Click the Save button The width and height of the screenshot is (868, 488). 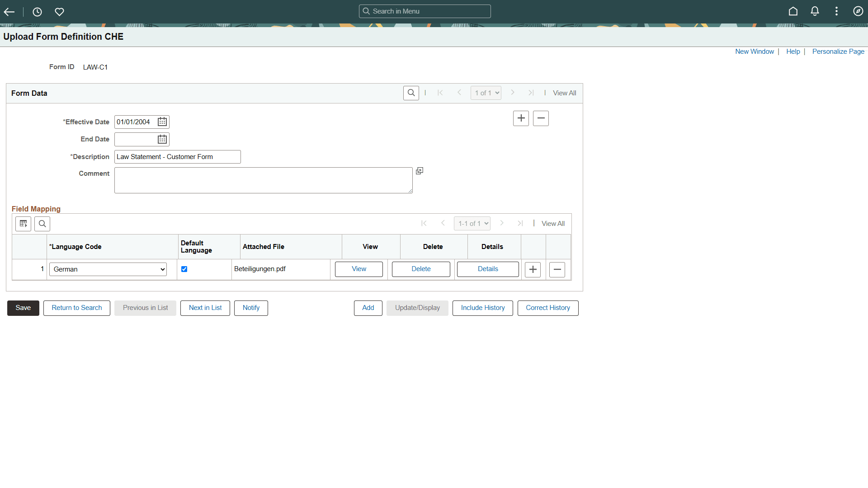coord(23,308)
